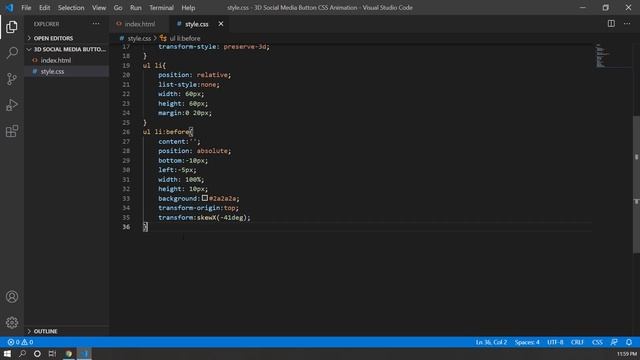This screenshot has width=640, height=360.
Task: Open Windows taskbar search
Action: 22,353
